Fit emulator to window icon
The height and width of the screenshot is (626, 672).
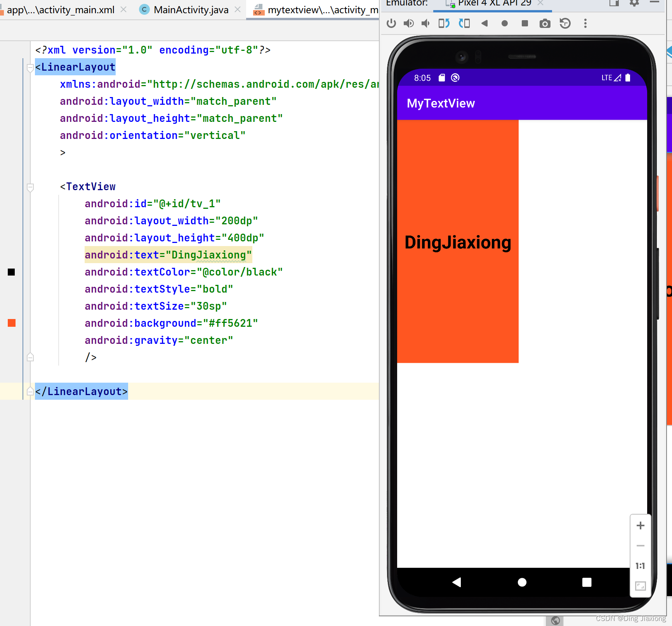(x=641, y=586)
